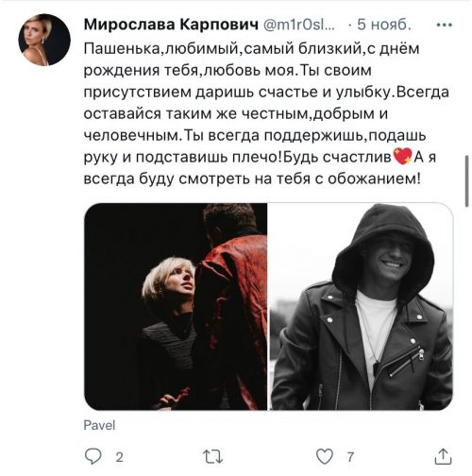
Task: Tap the retweet arrows icon
Action: click(213, 456)
